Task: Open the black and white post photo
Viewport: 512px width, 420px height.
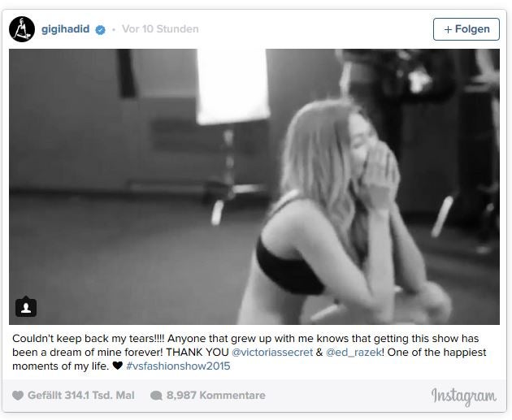Action: tap(254, 187)
